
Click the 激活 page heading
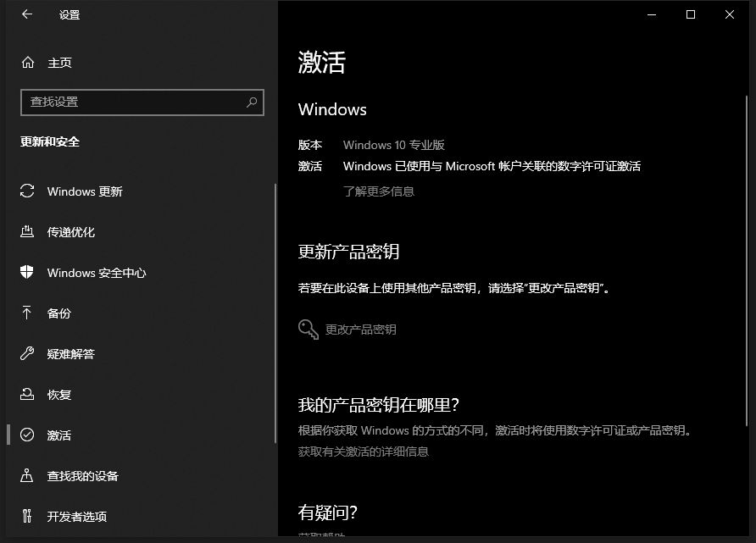(x=321, y=62)
